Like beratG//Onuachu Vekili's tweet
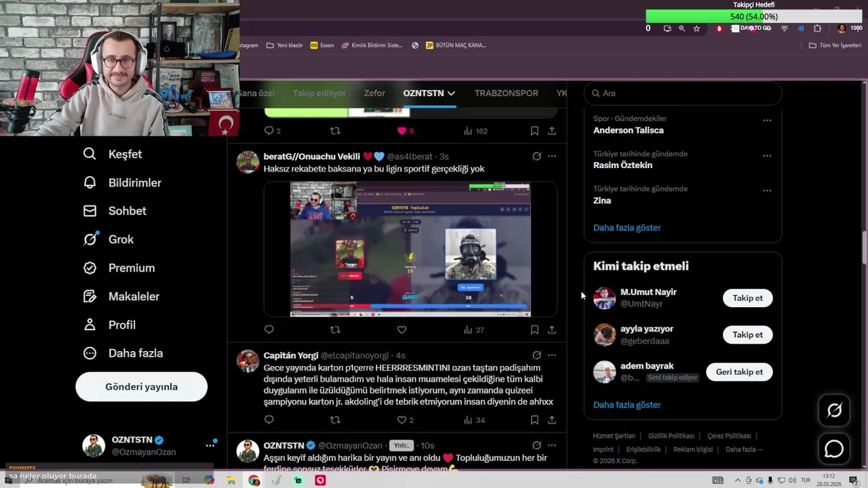The height and width of the screenshot is (488, 868). click(401, 329)
